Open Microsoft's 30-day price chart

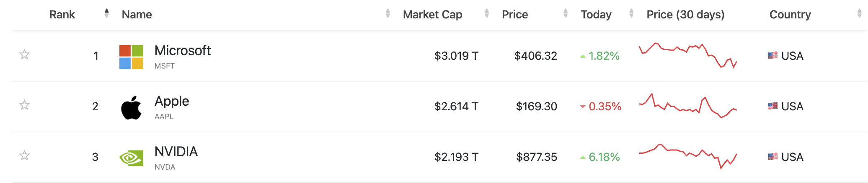687,55
